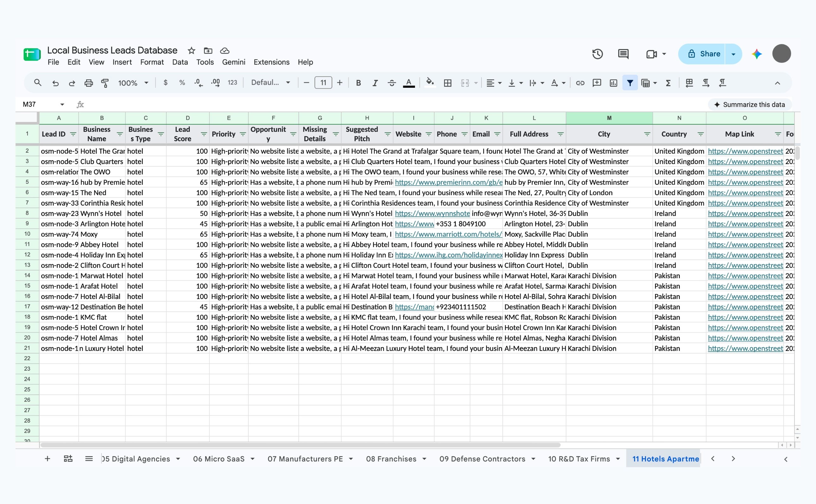Click the move to folder icon
The image size is (816, 504).
click(208, 50)
